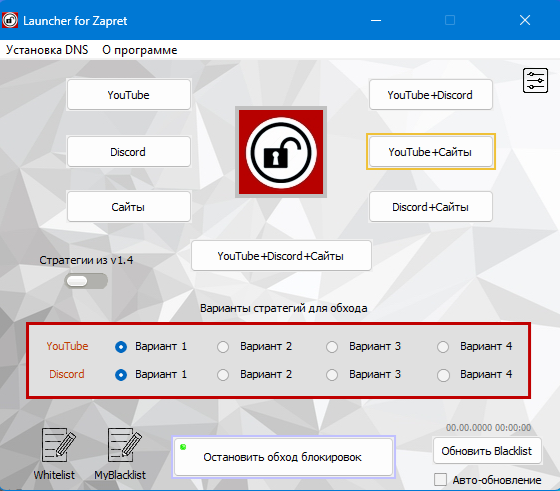Enable the Авто-обновление checkbox
Viewport: 560px width, 491px height.
[x=440, y=480]
